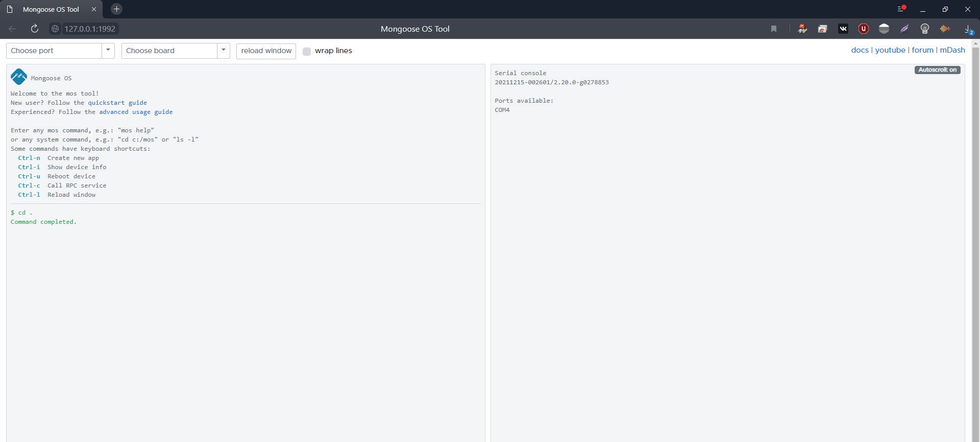Open the lightbulb extension icon
Viewport: 980px width, 442px height.
pyautogui.click(x=924, y=29)
